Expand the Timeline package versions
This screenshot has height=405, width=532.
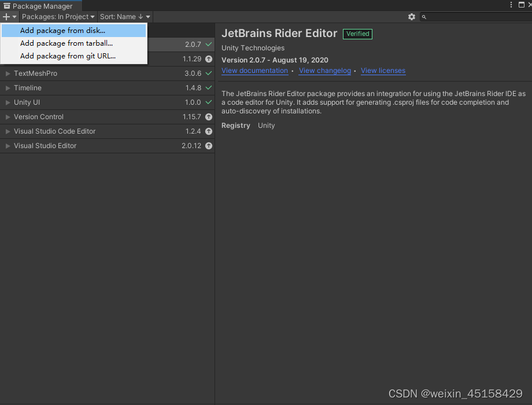click(x=8, y=88)
